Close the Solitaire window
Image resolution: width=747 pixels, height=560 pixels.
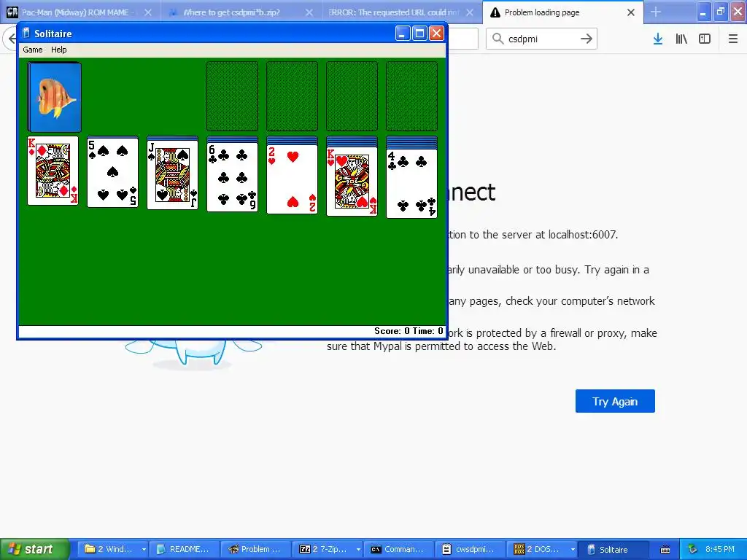click(436, 34)
